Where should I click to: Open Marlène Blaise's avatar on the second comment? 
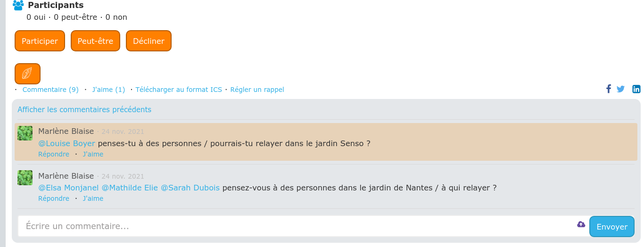[25, 178]
